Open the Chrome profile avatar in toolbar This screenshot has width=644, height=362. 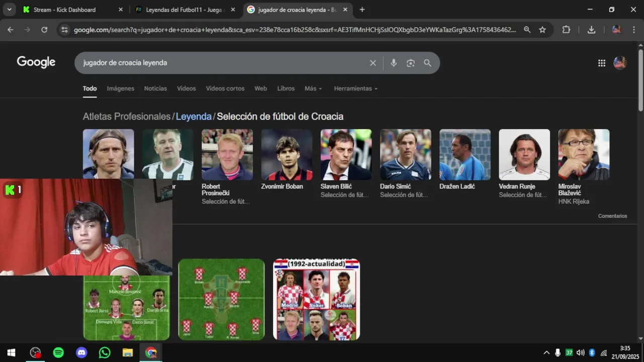(x=616, y=30)
